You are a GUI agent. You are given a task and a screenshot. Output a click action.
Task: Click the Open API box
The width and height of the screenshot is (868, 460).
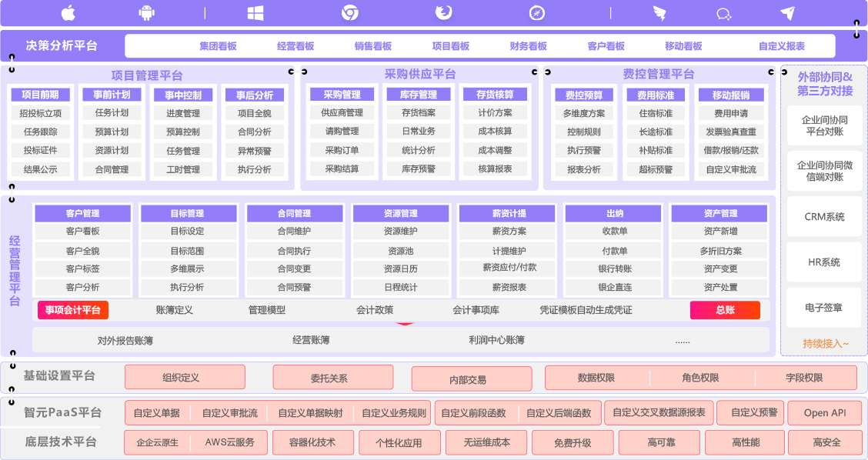[825, 413]
